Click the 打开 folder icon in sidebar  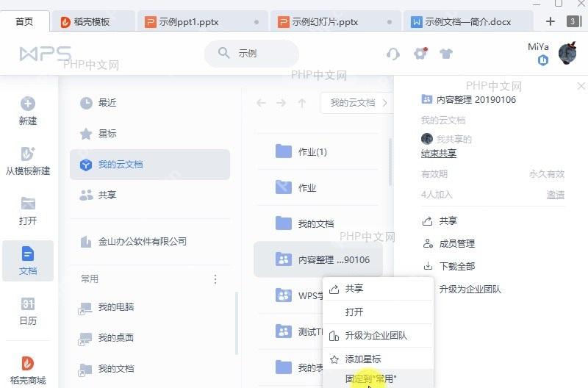coord(28,204)
